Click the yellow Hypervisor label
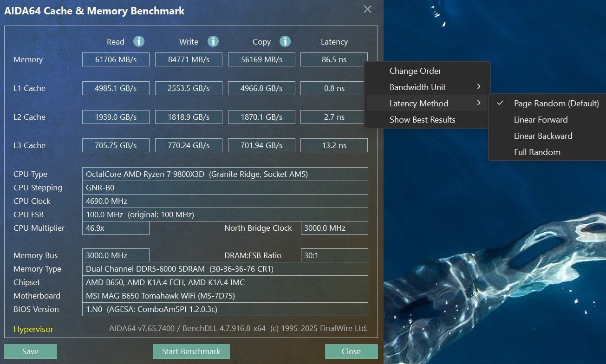Image resolution: width=606 pixels, height=364 pixels. pyautogui.click(x=33, y=329)
